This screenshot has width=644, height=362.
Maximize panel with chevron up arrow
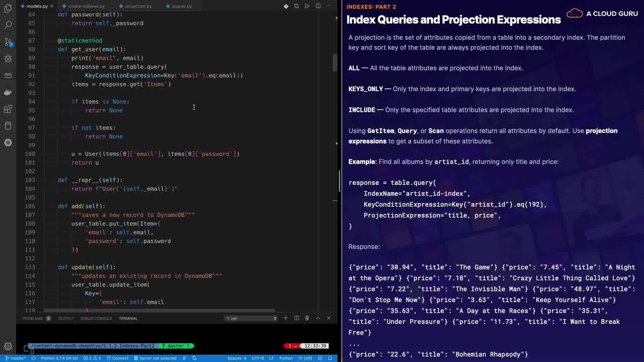(x=318, y=318)
